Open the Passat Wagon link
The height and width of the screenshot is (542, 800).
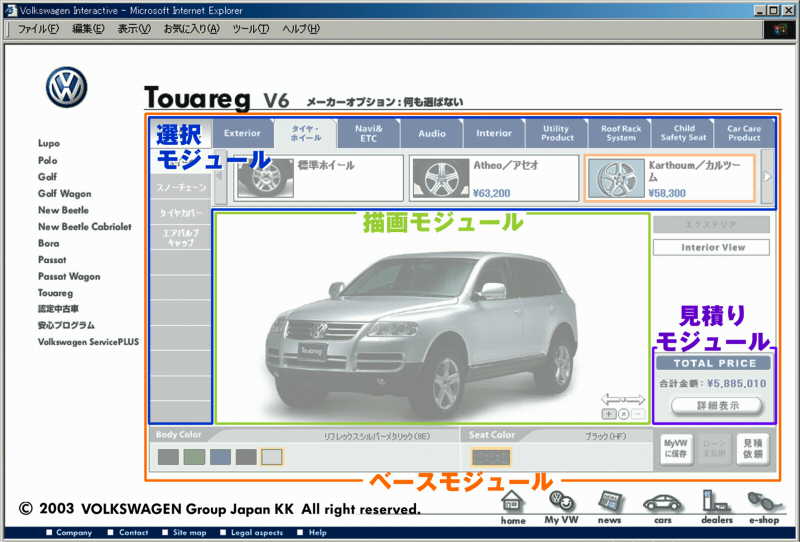coord(69,277)
